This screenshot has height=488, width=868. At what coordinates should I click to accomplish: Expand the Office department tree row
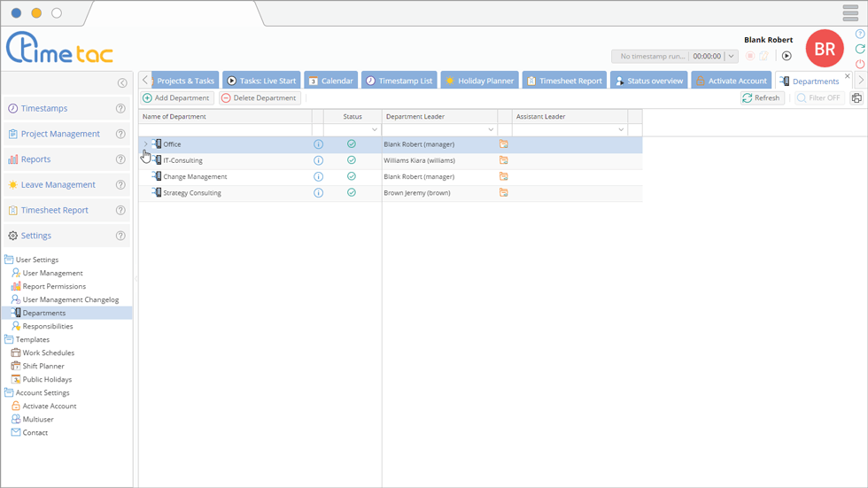coord(145,143)
